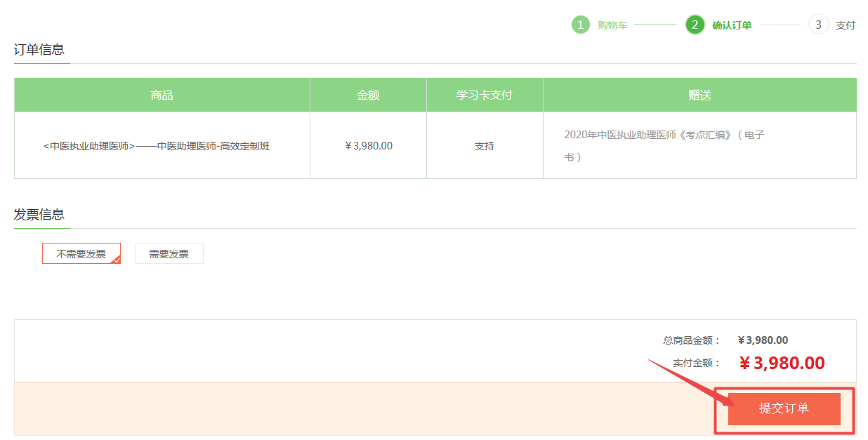This screenshot has height=440, width=868.
Task: Click the 学习卡支付 column header
Action: (485, 95)
